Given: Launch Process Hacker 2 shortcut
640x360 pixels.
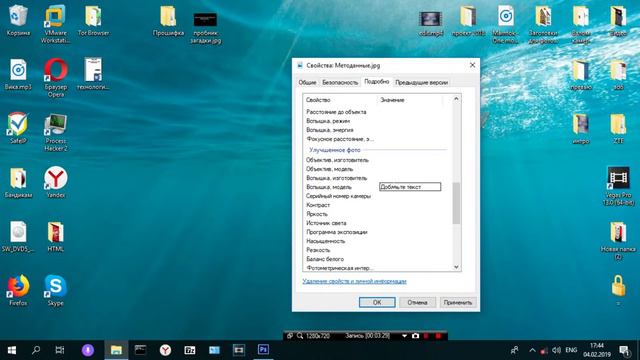Looking at the screenshot, I should tap(56, 132).
